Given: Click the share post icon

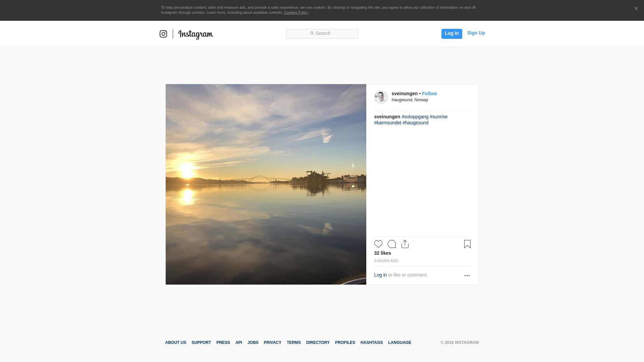Looking at the screenshot, I should pyautogui.click(x=405, y=244).
